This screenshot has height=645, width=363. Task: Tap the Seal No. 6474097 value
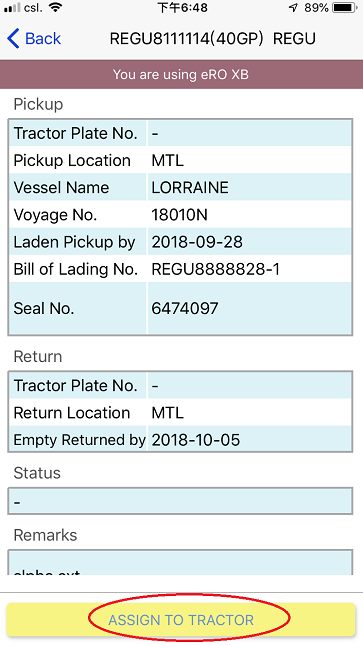[185, 309]
